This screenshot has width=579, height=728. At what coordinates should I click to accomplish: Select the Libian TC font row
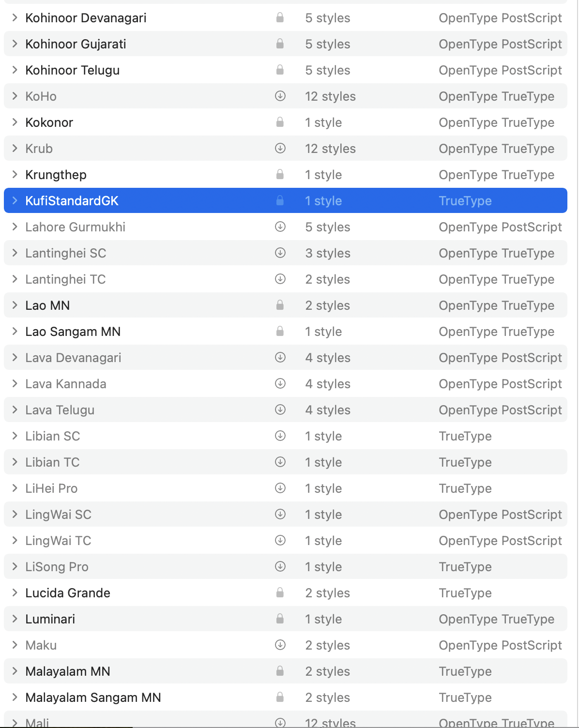[x=286, y=462]
